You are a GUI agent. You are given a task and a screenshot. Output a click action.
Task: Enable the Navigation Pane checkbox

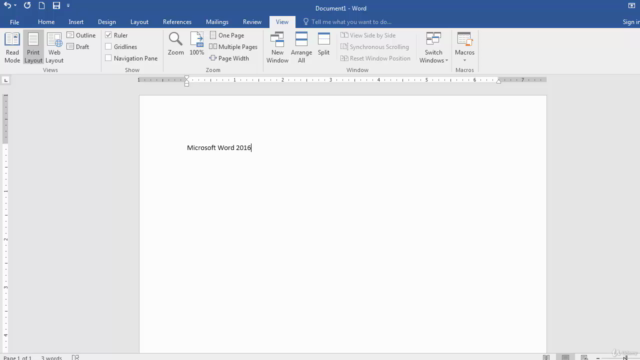(109, 58)
